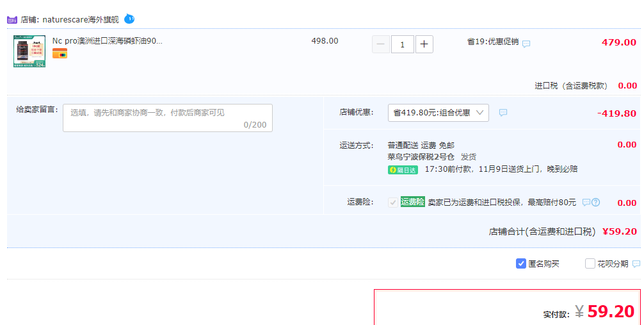Viewport: 644px width, 325px height.
Task: Click 菜鸟宁波保税2号仓 warehouse text
Action: [x=421, y=157]
